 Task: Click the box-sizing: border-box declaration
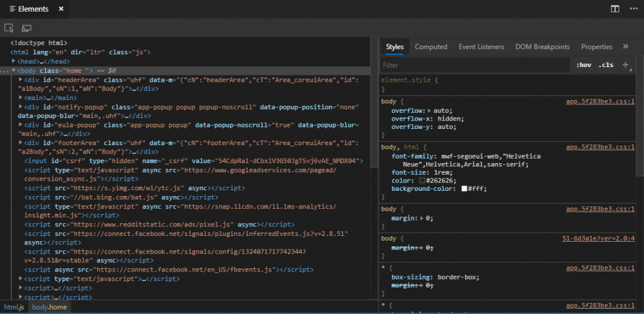tap(435, 277)
